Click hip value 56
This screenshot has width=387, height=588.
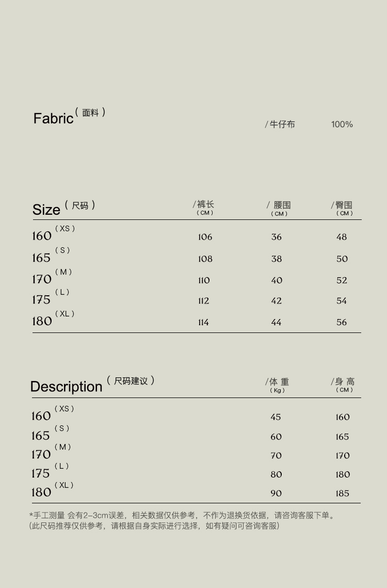tap(342, 322)
